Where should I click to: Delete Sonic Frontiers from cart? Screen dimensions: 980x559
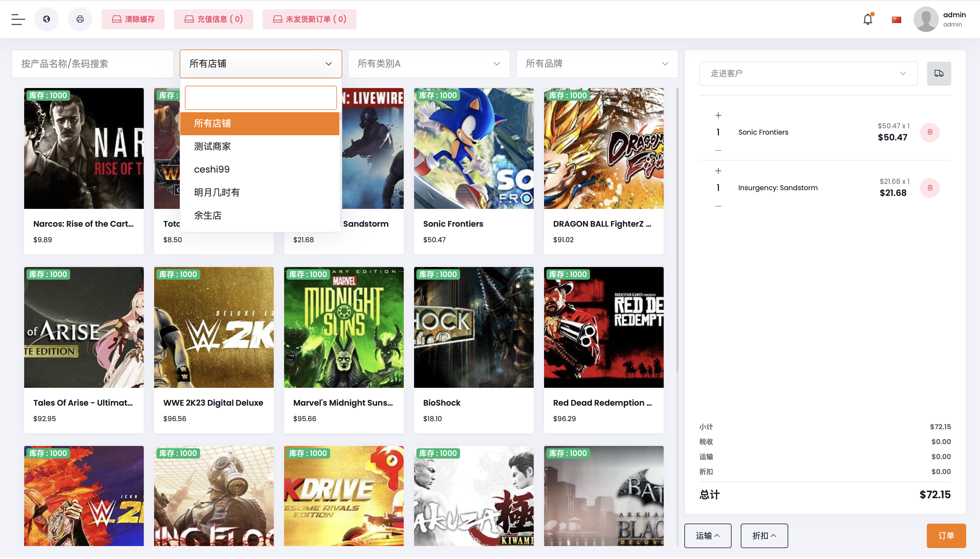click(930, 132)
